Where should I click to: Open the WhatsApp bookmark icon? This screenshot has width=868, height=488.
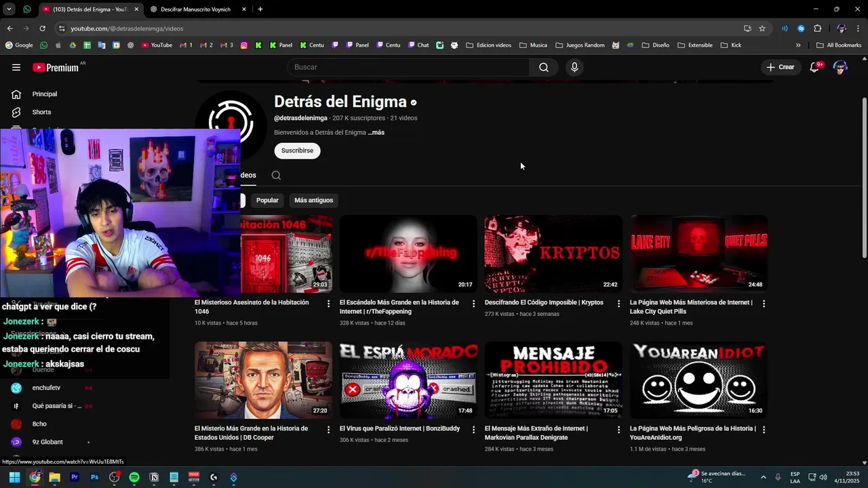43,45
